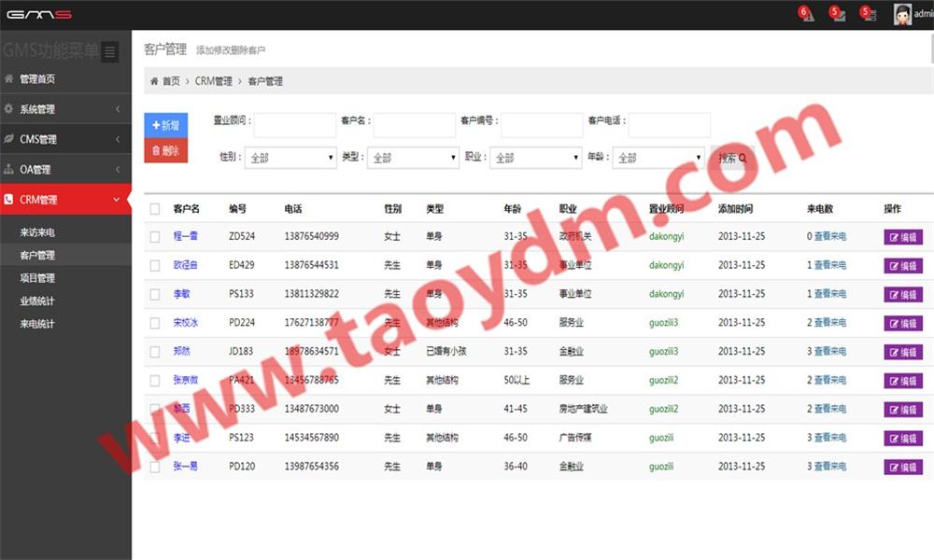Click 编辑 button for PD224 row

[x=903, y=323]
